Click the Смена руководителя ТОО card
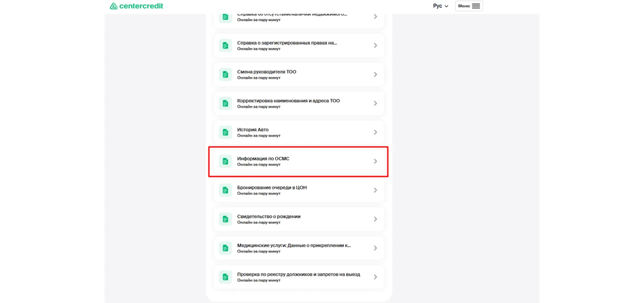Image resolution: width=644 pixels, height=303 pixels. coord(298,74)
